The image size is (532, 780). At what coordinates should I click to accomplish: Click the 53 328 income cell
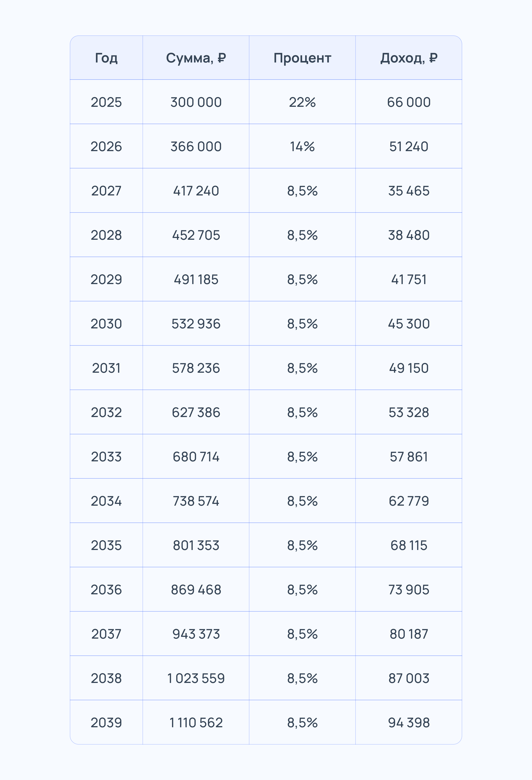tap(409, 412)
